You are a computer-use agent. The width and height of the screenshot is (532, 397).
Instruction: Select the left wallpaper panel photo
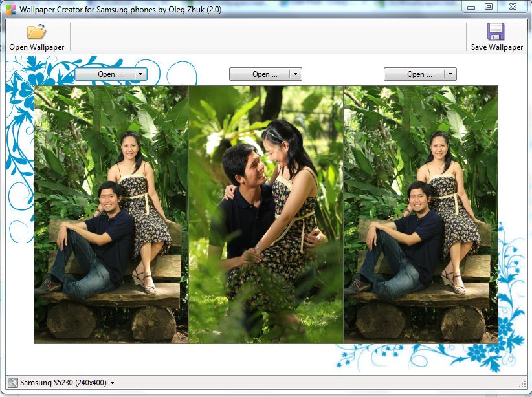(111, 215)
